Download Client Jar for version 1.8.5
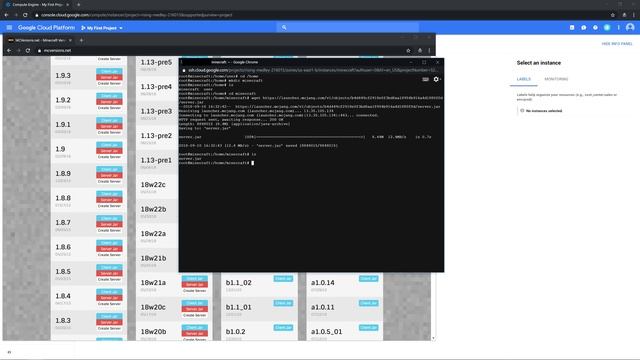Image resolution: width=640 pixels, height=360 pixels. click(x=109, y=267)
